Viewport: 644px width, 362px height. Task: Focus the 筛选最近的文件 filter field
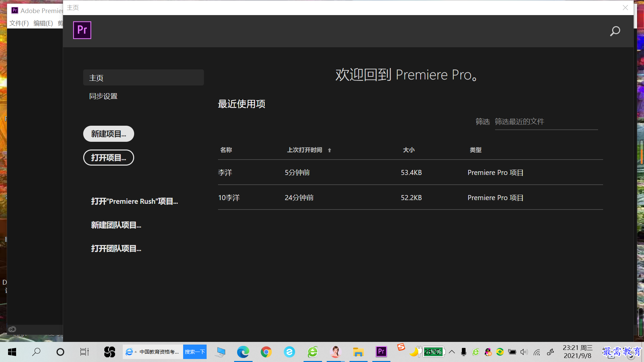tap(546, 122)
